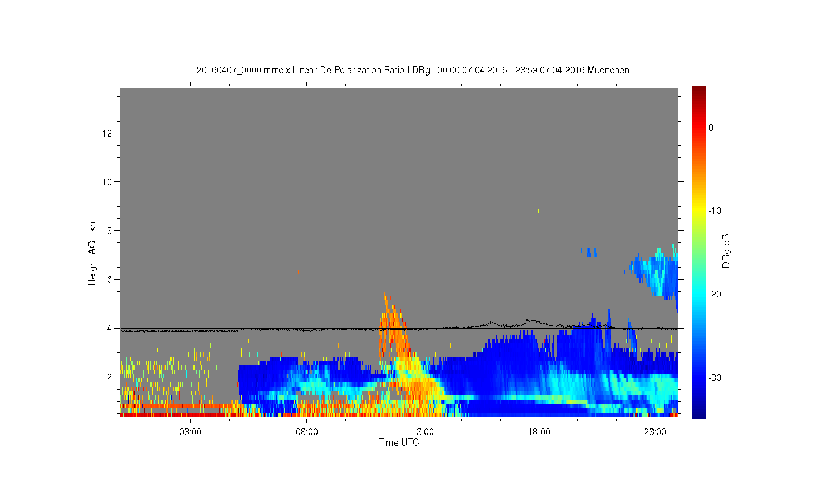Screen dimensions: 840x504
Task: Click the LDRg rainbow color scale bar
Action: pos(698,253)
